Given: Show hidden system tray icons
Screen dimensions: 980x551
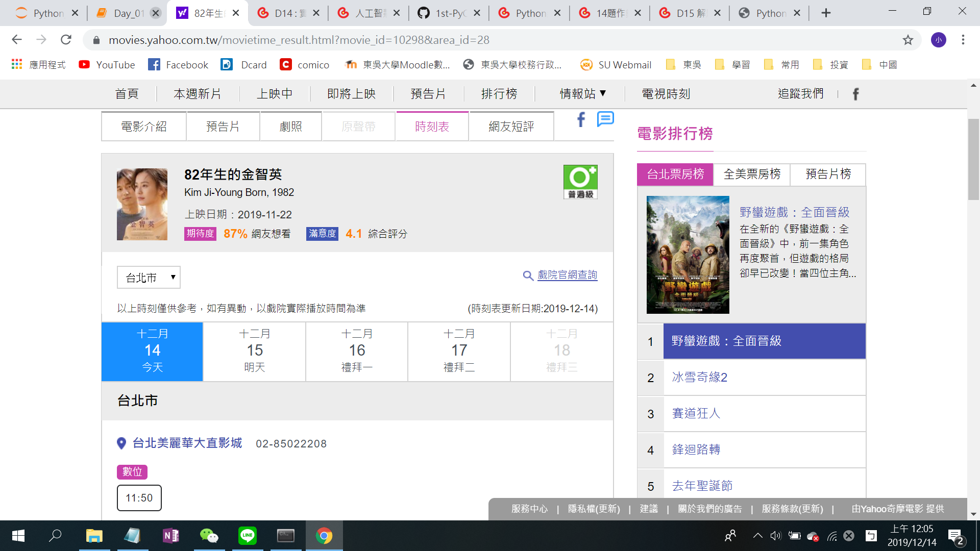Looking at the screenshot, I should click(x=757, y=536).
